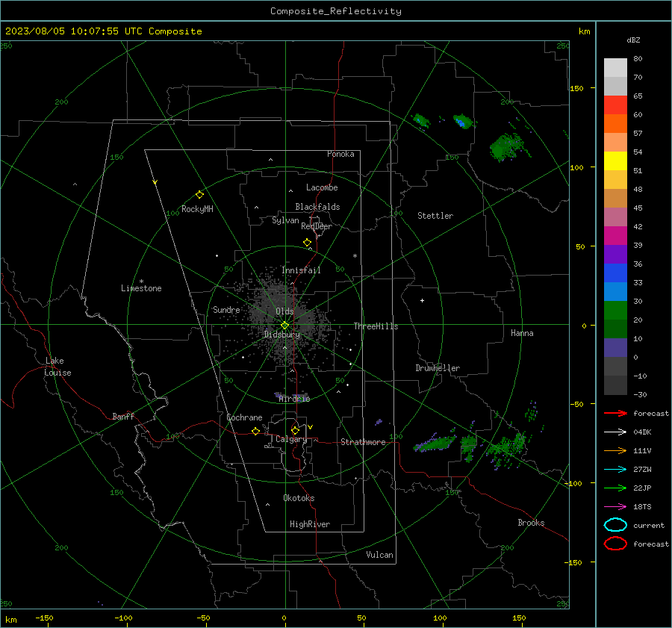
Task: Click the Okotoks town label
Action: coord(299,498)
